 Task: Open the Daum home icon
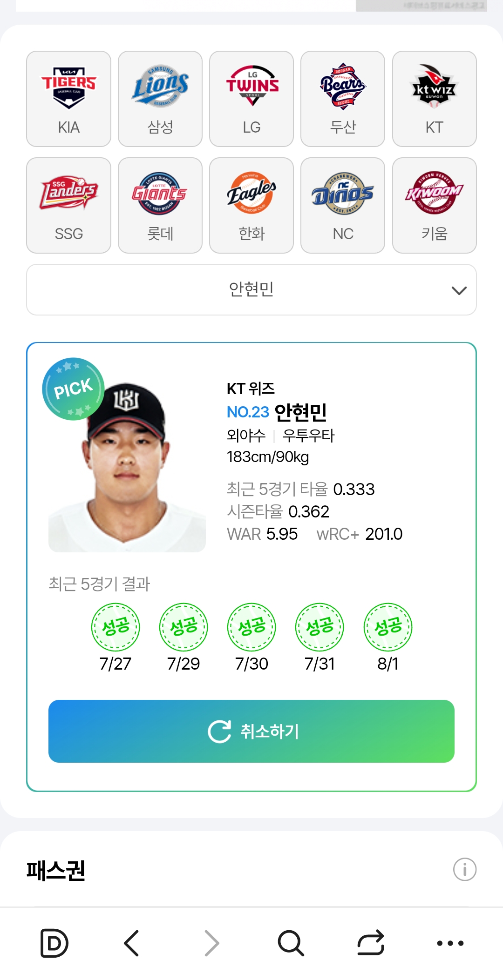(54, 943)
